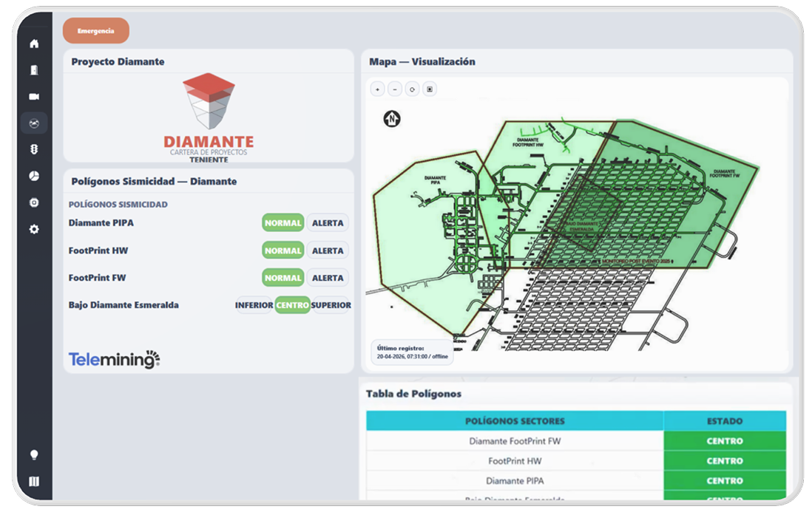
Task: Set FootPrint FW to ALERTA
Action: [x=328, y=278]
